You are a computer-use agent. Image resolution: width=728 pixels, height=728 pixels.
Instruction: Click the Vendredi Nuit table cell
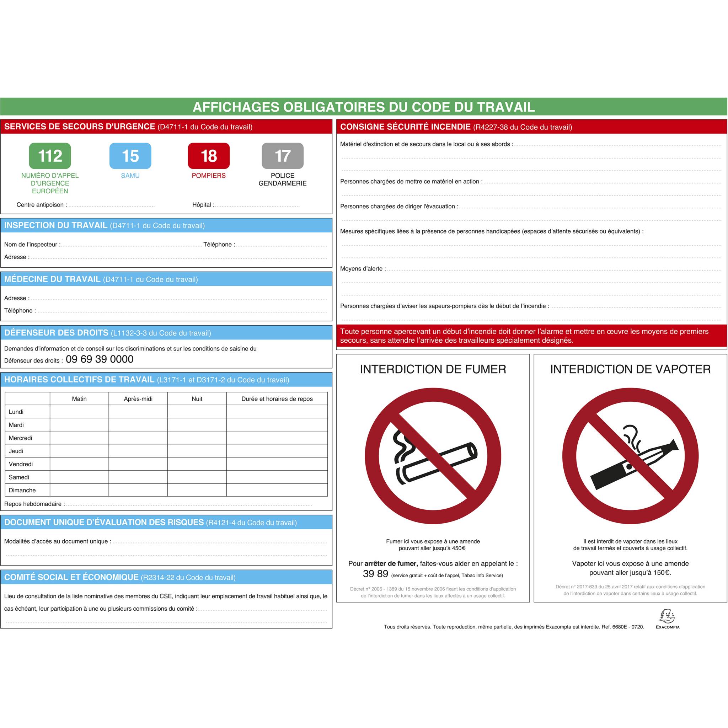pyautogui.click(x=197, y=464)
